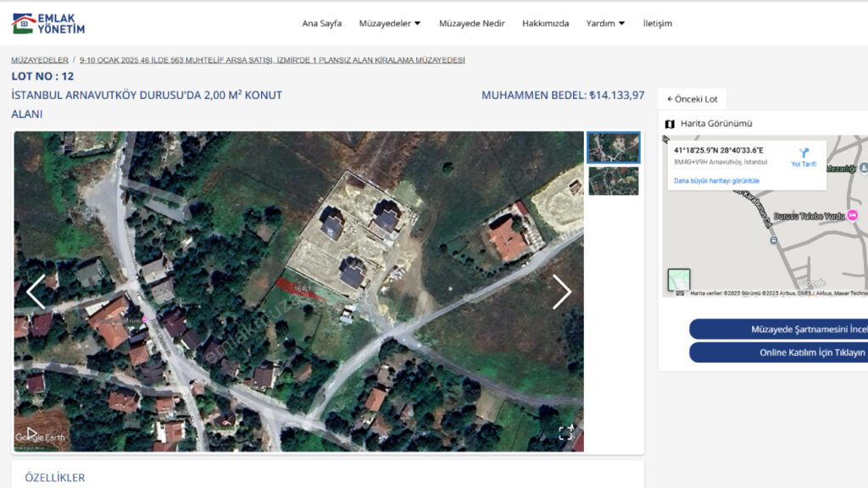Viewport: 868px width, 488px height.
Task: Click the MÜZAYEDELER breadcrumb link
Action: [x=40, y=60]
